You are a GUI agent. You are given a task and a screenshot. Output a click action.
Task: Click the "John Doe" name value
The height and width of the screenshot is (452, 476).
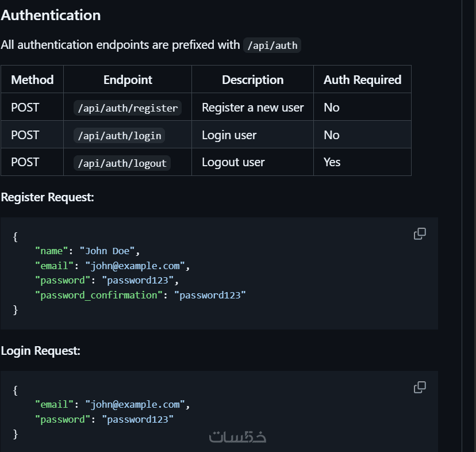point(109,251)
